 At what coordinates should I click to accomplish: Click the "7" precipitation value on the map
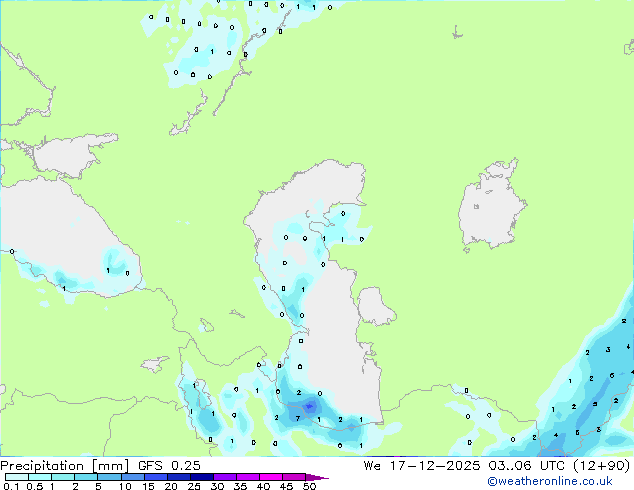[x=298, y=418]
